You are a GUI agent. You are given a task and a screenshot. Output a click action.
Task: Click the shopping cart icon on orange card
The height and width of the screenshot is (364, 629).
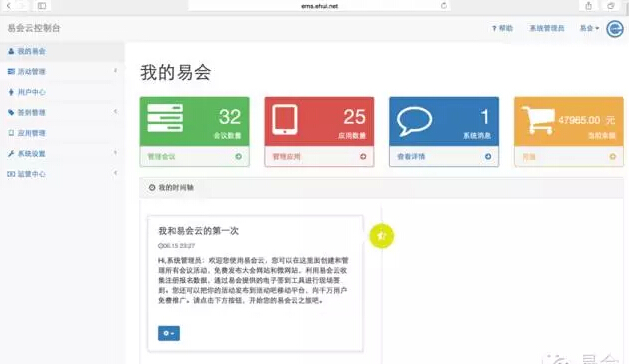pos(538,120)
